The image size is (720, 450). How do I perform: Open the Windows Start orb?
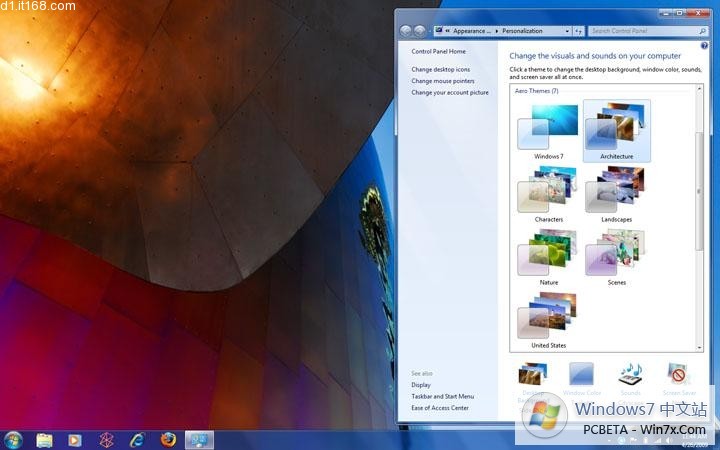[13, 440]
